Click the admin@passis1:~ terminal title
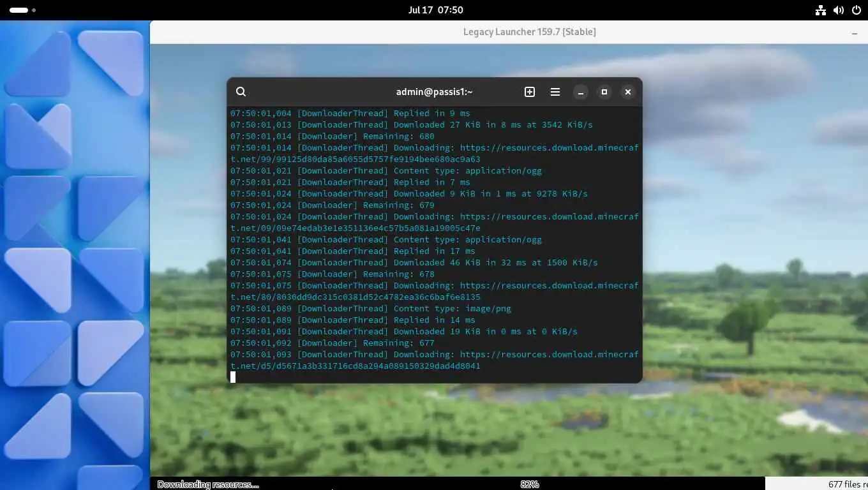Image resolution: width=868 pixels, height=490 pixels. point(434,92)
